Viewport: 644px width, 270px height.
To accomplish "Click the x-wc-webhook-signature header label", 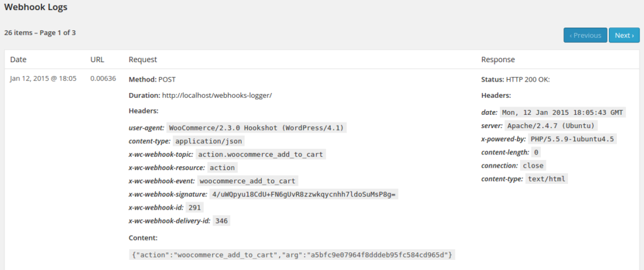I will click(168, 194).
